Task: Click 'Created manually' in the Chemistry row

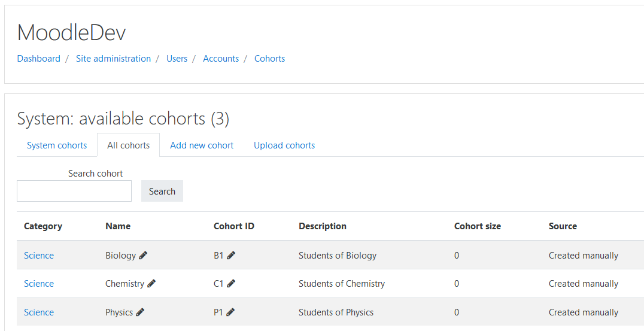Action: tap(583, 284)
